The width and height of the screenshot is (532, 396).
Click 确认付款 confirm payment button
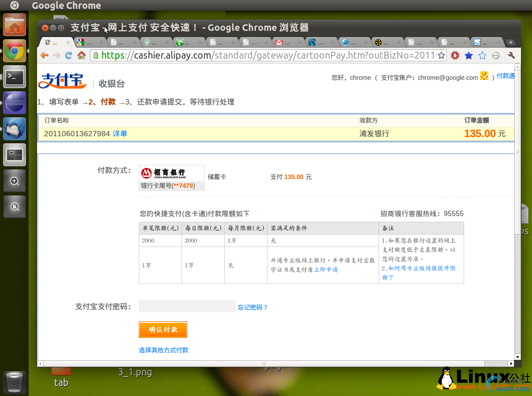tap(163, 329)
